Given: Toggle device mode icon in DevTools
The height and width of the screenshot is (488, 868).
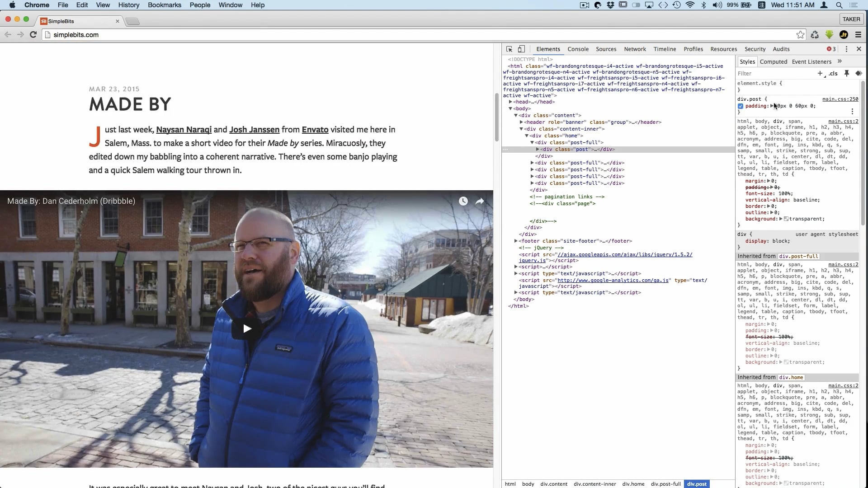Looking at the screenshot, I should pyautogui.click(x=521, y=49).
